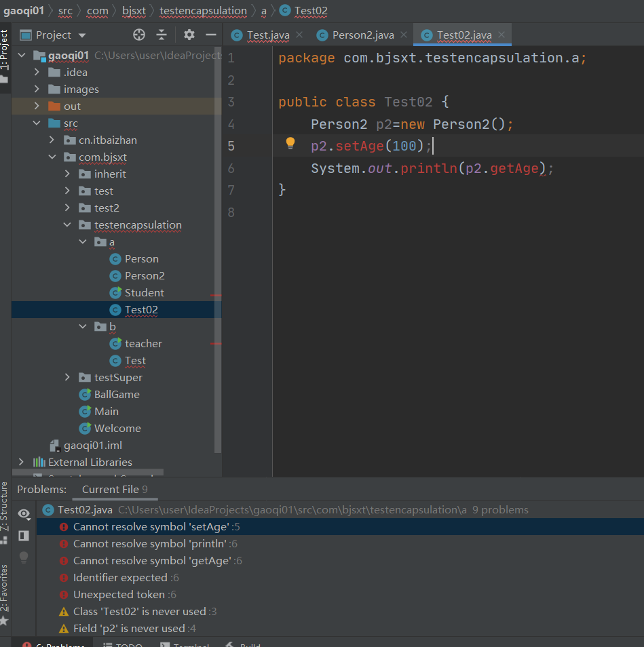Click the Welcome class icon
This screenshot has height=647, width=644.
85,429
